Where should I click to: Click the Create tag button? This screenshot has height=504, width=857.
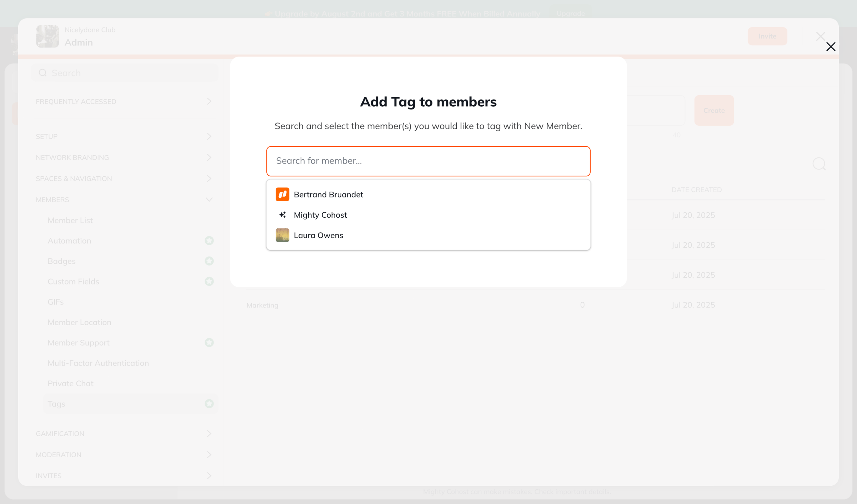point(714,110)
